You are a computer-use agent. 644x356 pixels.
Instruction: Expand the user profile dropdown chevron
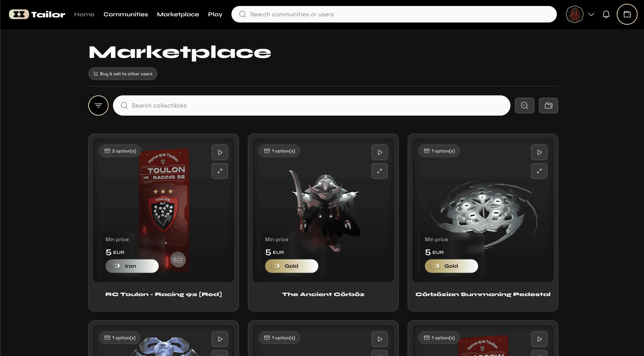click(x=591, y=14)
